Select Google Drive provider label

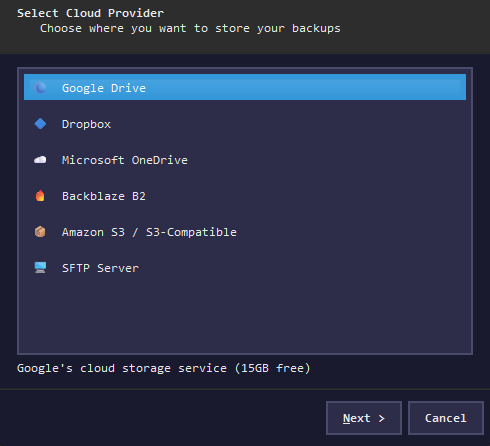104,88
